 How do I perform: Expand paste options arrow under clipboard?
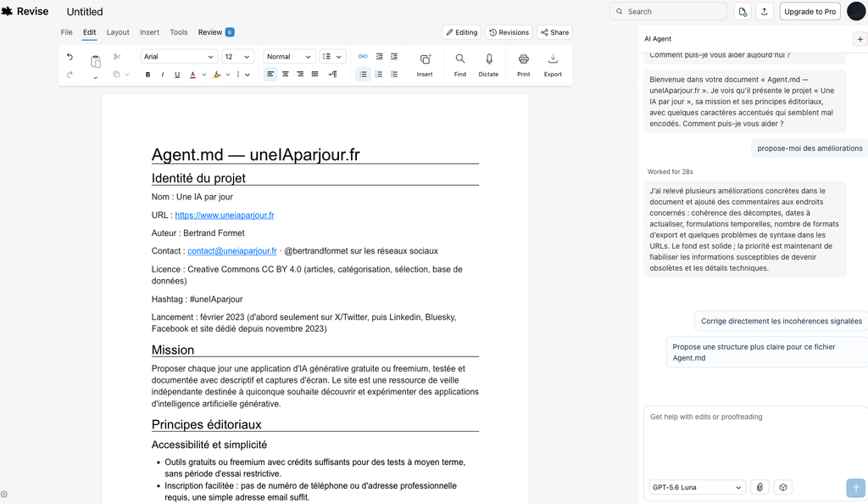click(x=95, y=77)
